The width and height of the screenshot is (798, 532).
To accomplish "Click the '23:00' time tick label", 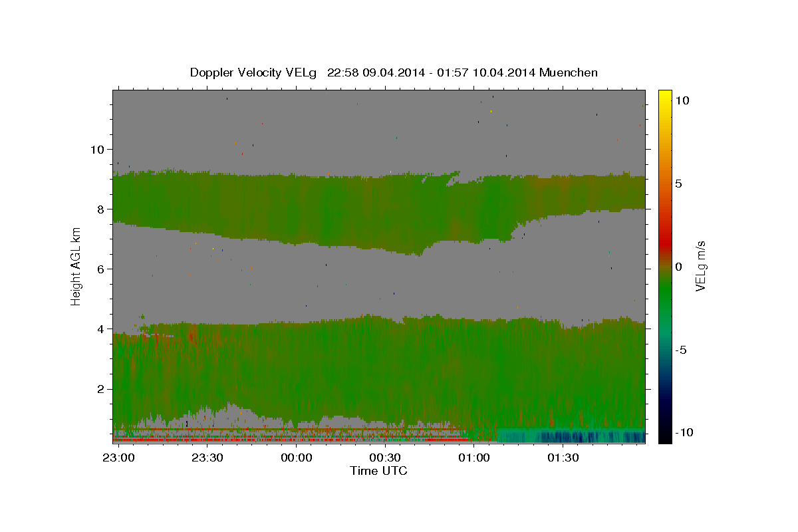I will point(118,458).
